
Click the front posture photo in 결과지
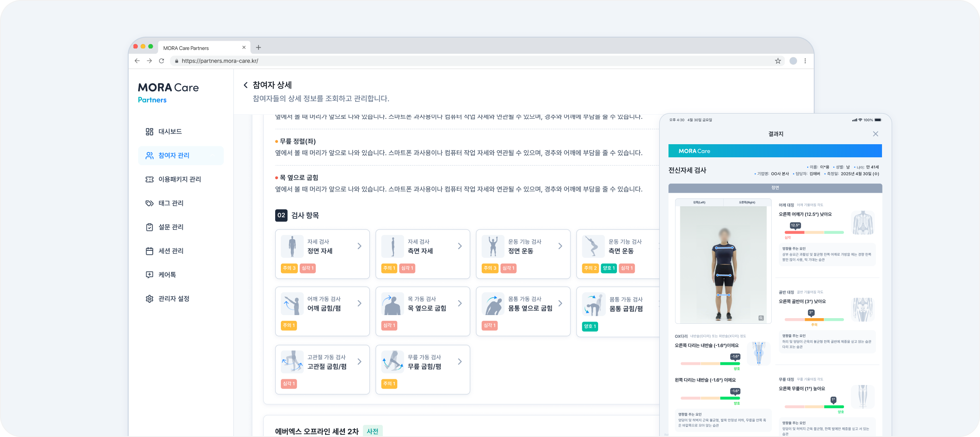click(723, 264)
